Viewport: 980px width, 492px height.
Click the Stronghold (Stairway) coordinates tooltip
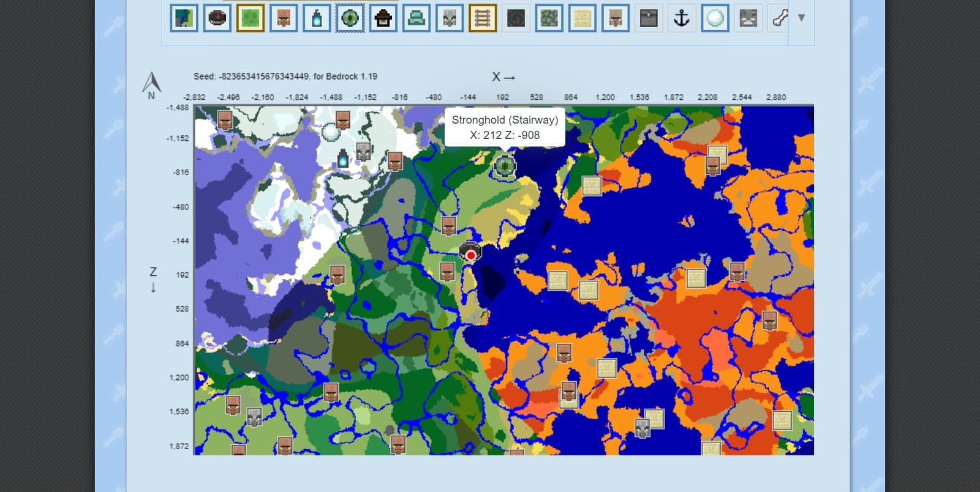point(505,127)
